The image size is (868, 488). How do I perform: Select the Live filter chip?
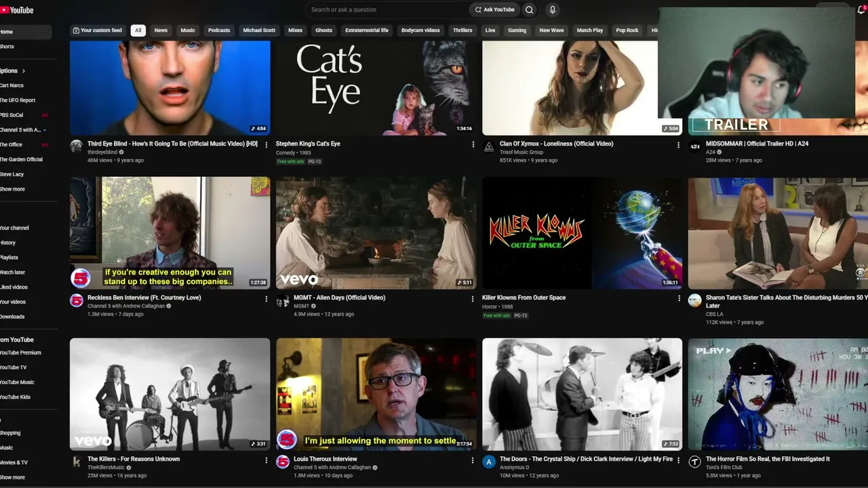(490, 30)
